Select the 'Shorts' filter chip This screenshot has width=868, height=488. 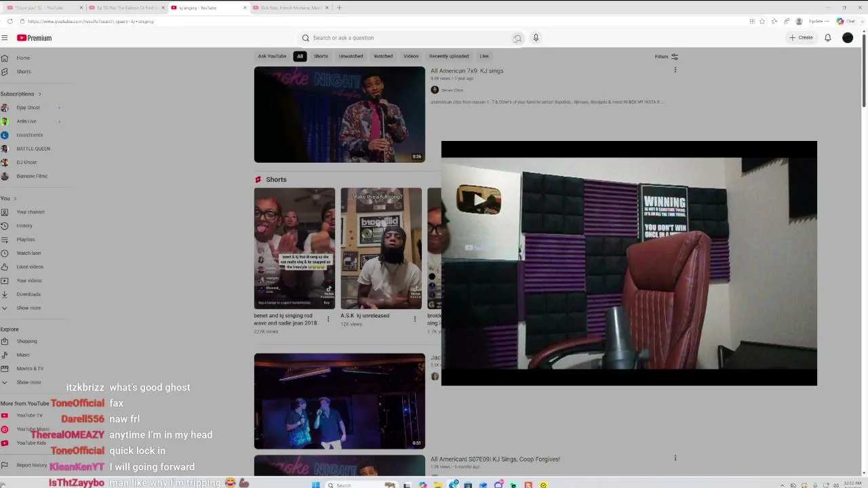point(321,56)
